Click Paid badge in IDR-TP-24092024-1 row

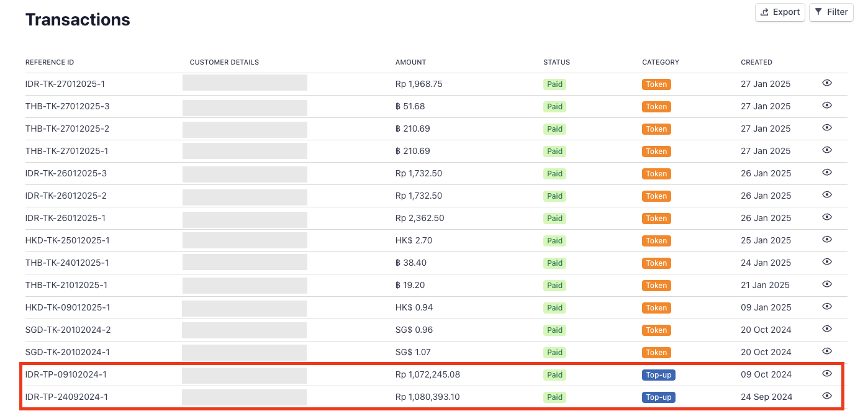555,397
